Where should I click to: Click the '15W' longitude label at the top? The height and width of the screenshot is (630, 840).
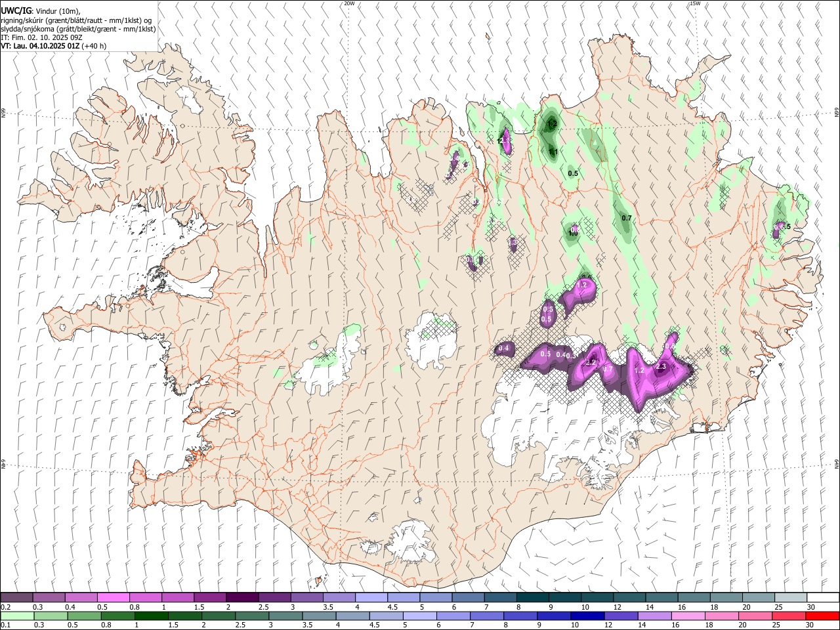pyautogui.click(x=695, y=3)
